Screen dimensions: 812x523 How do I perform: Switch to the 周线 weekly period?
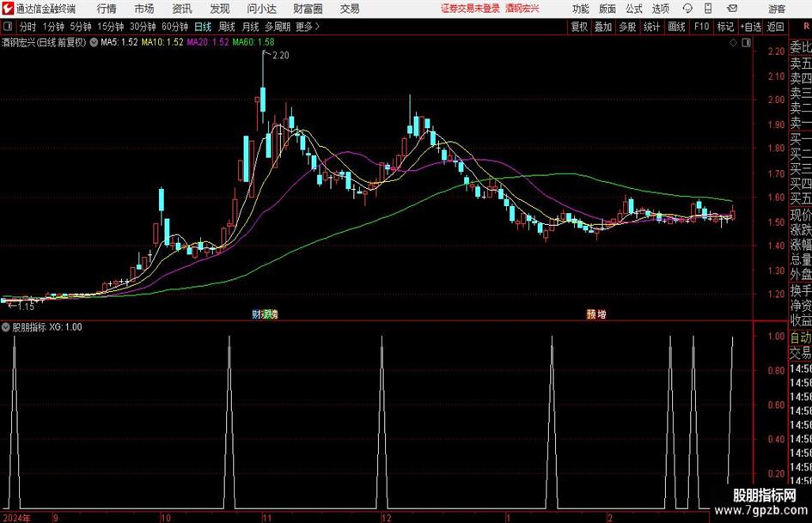click(x=227, y=27)
